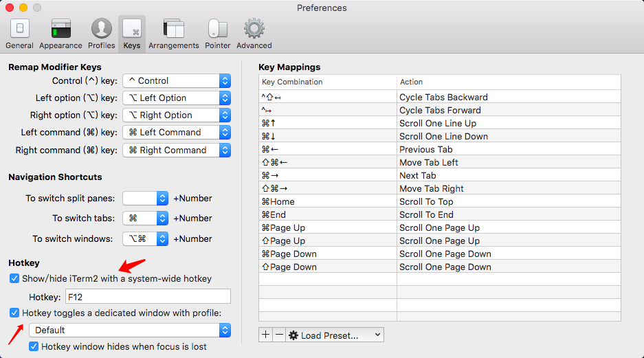Open the General preferences pane
The width and height of the screenshot is (644, 358).
(x=19, y=34)
